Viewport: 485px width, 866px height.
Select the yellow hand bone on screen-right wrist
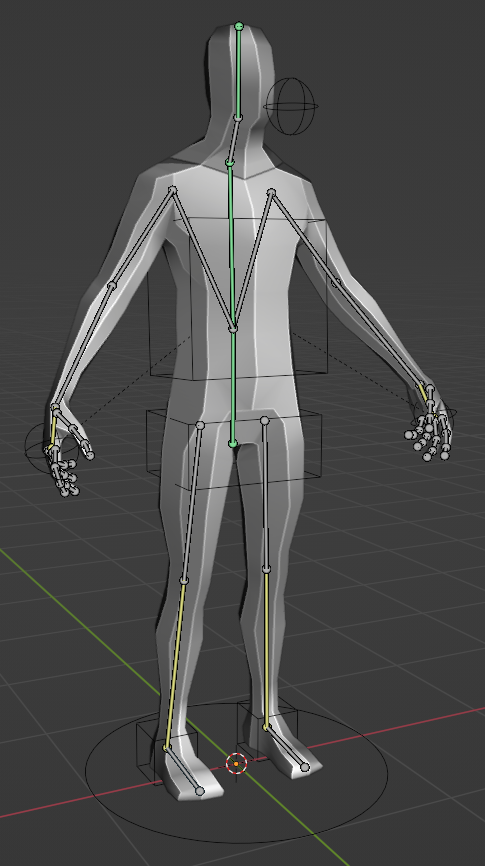coord(424,395)
